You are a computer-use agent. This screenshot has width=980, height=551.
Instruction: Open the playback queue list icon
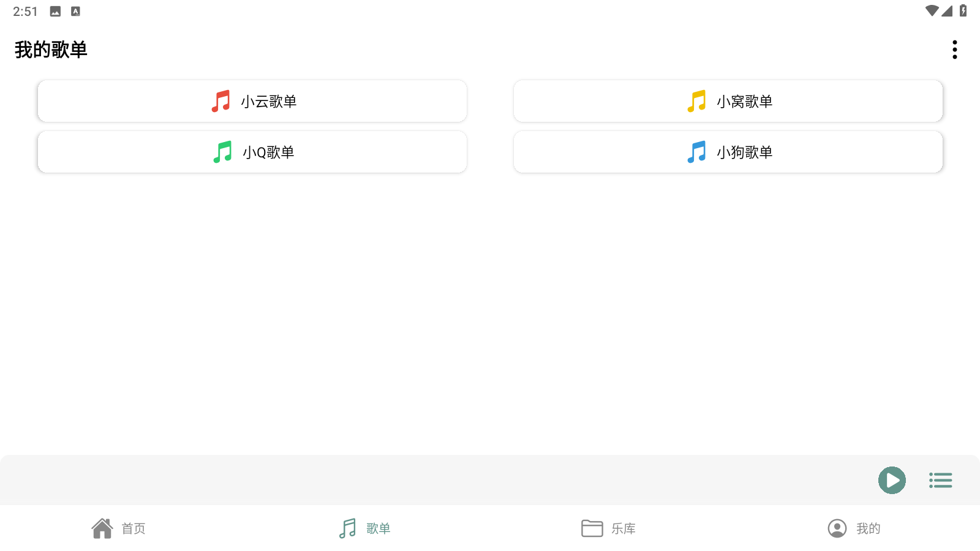click(940, 481)
